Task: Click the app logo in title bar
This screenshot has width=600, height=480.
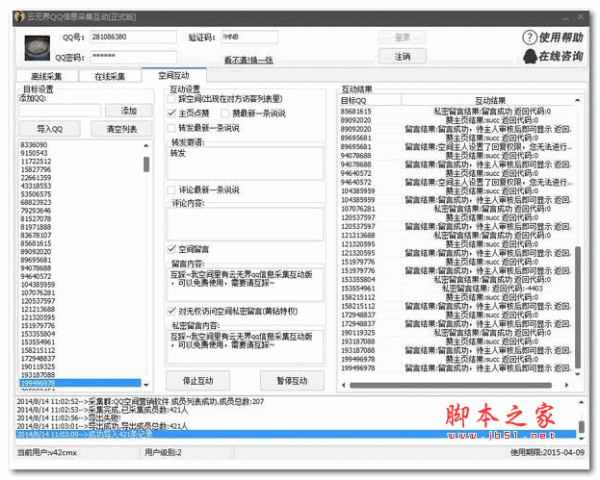Action: point(19,17)
